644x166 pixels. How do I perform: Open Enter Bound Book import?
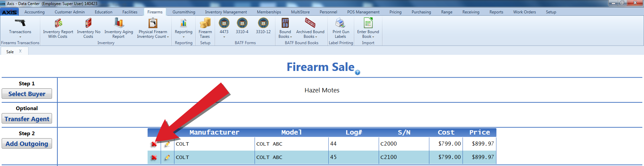[x=368, y=28]
